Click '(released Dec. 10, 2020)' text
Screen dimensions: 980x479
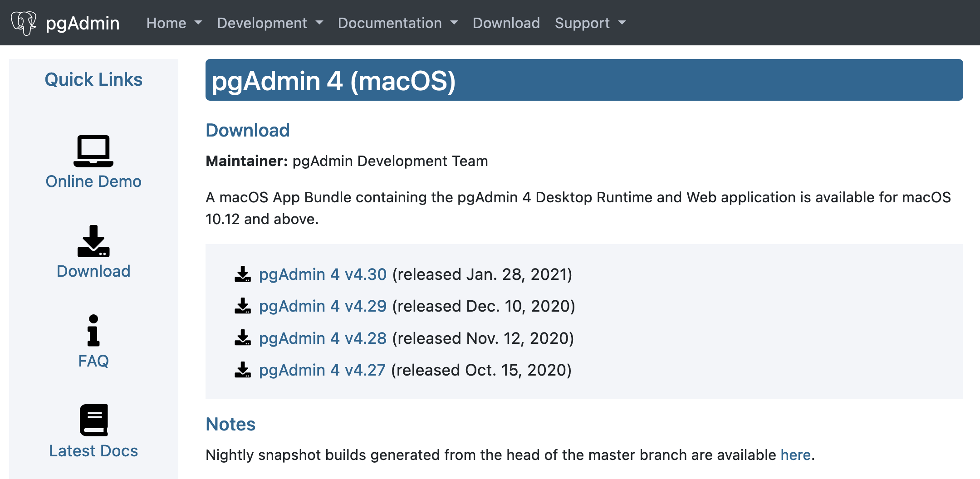pos(484,306)
